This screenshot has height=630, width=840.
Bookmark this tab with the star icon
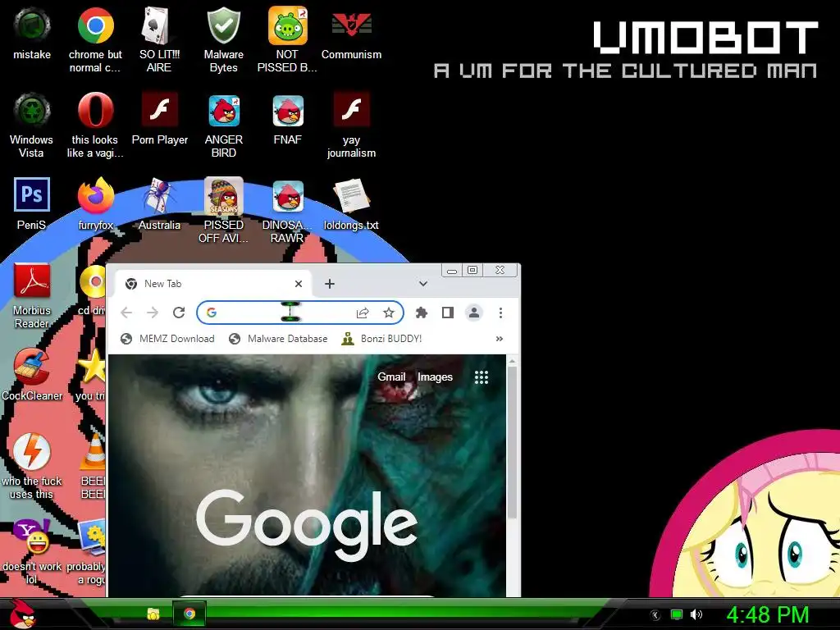(389, 313)
